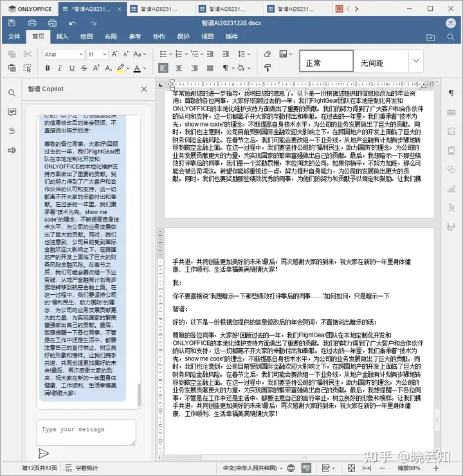Click the feedback megaphone icon

tap(12, 150)
